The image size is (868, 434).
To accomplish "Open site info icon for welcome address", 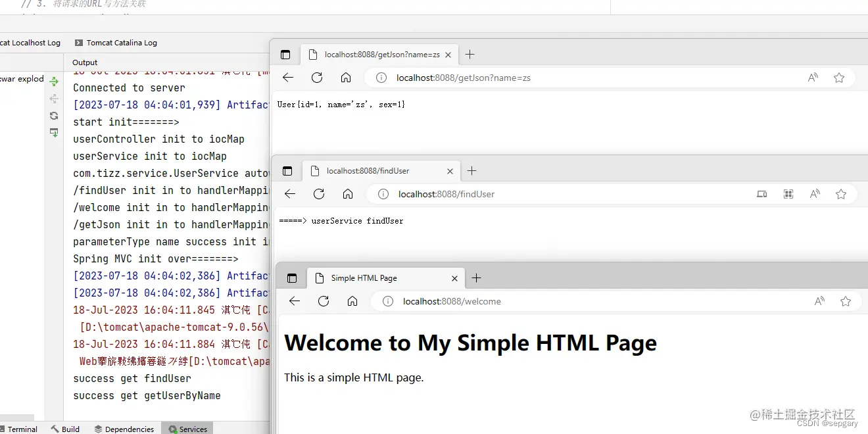I will 388,301.
